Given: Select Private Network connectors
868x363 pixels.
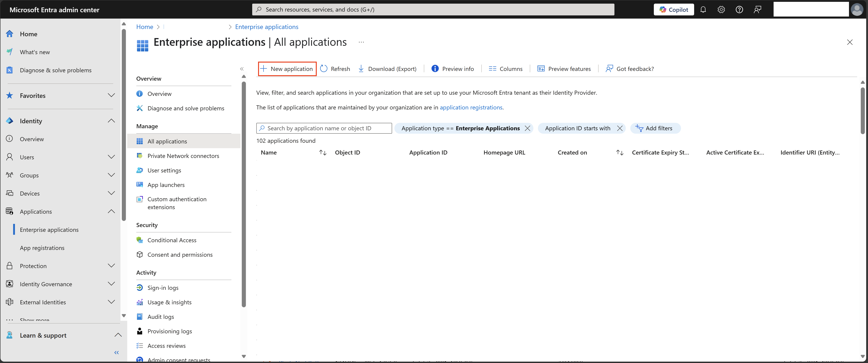Looking at the screenshot, I should click(183, 156).
